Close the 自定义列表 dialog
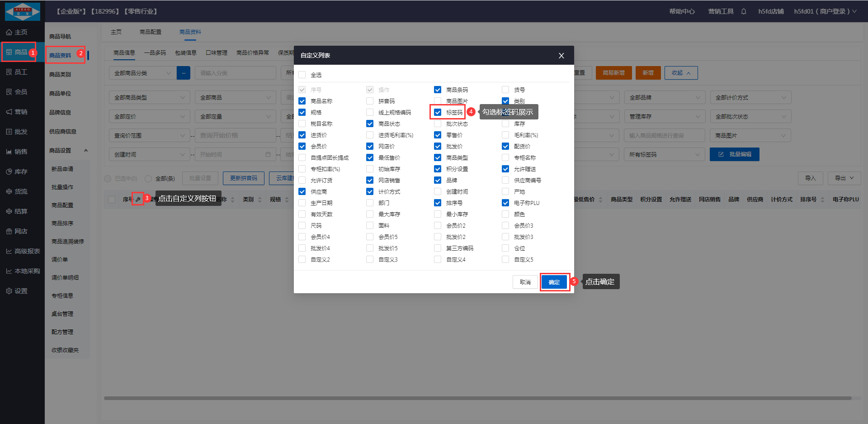 click(x=561, y=56)
